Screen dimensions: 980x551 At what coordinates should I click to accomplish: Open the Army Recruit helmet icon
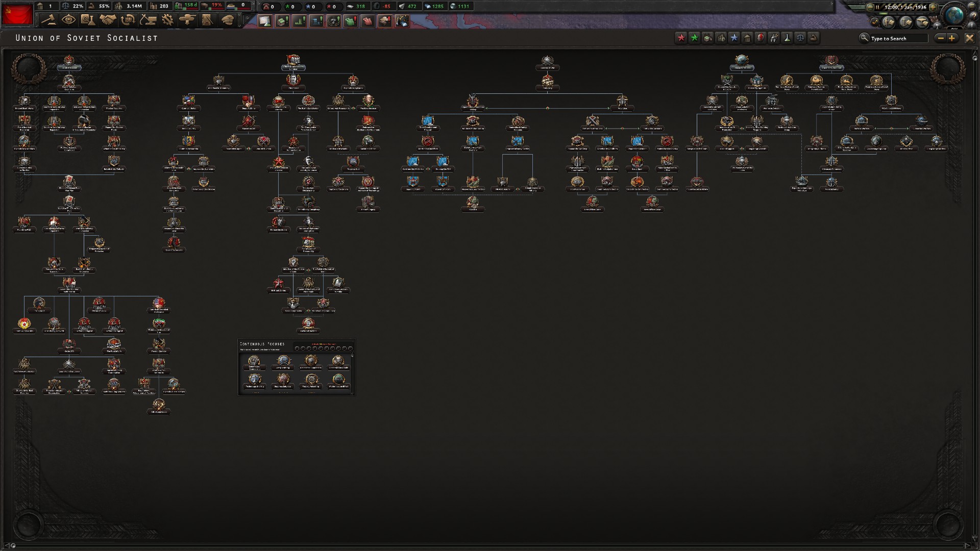pyautogui.click(x=227, y=20)
